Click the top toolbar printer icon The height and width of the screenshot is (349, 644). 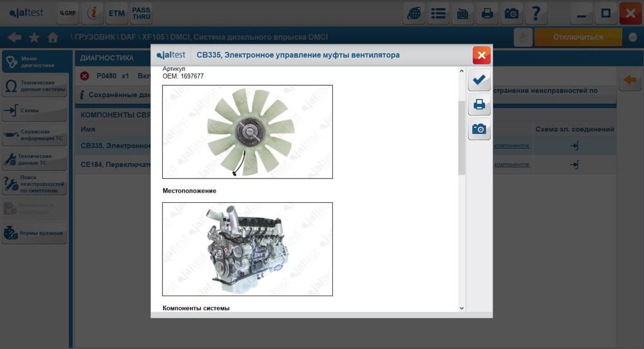tap(487, 13)
